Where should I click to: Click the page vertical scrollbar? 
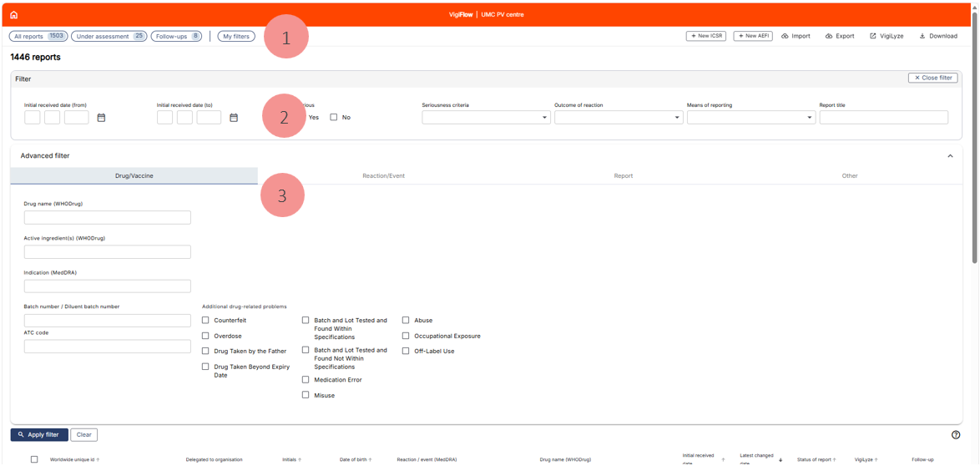(x=974, y=134)
